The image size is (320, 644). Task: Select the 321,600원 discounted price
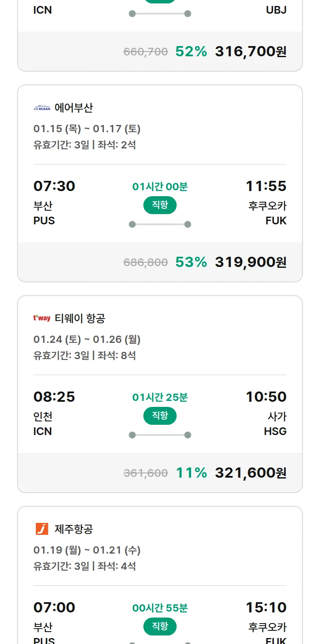250,473
